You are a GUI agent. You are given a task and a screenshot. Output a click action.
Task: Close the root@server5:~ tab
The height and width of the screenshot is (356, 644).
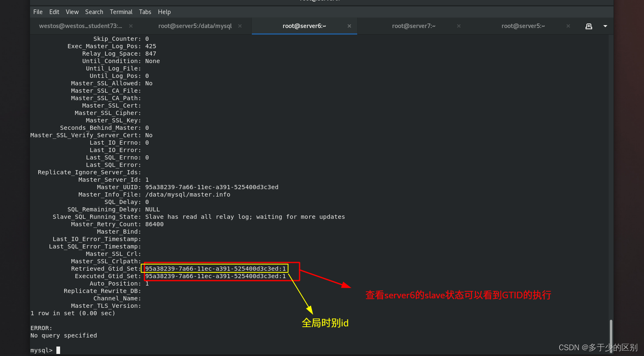pos(568,26)
